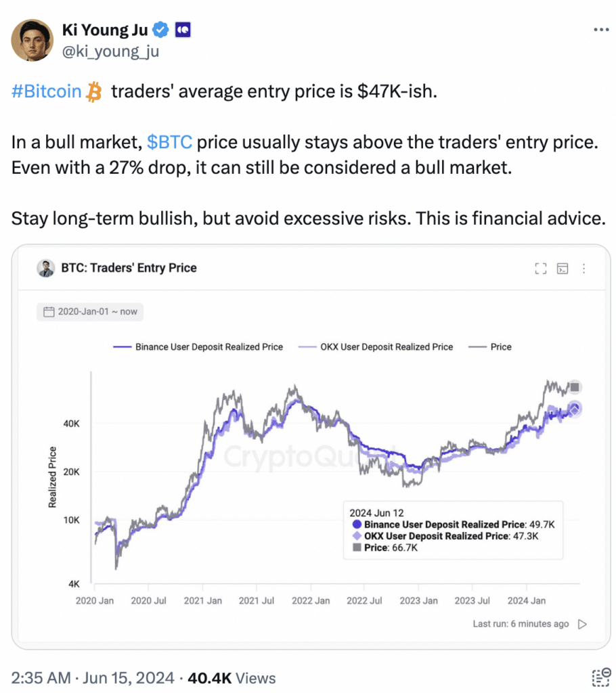Click the gray Price endpoint marker
The image size is (616, 693).
tap(575, 388)
